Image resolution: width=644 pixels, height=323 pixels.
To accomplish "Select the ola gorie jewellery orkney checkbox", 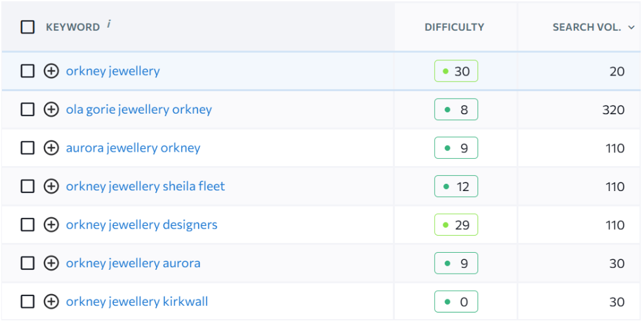I will [28, 110].
